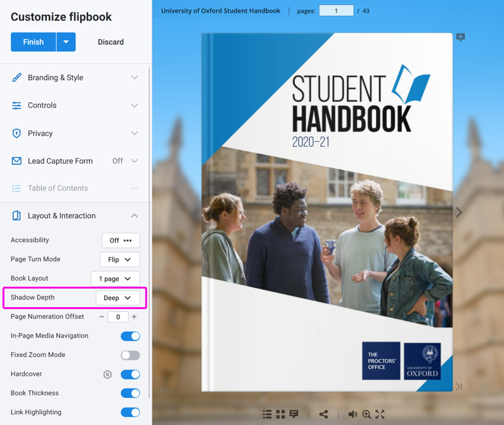Screen dimensions: 504x425
Task: Open the Controls section label
Action: [42, 105]
